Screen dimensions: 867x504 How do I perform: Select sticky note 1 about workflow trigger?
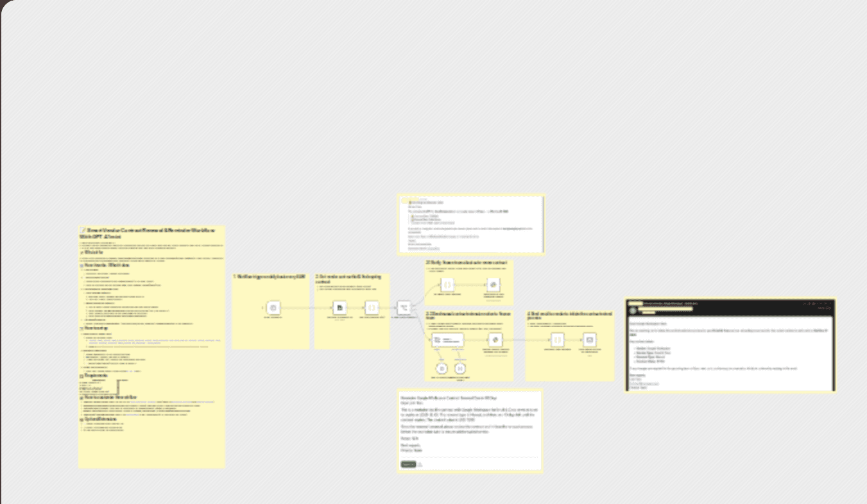click(x=270, y=311)
